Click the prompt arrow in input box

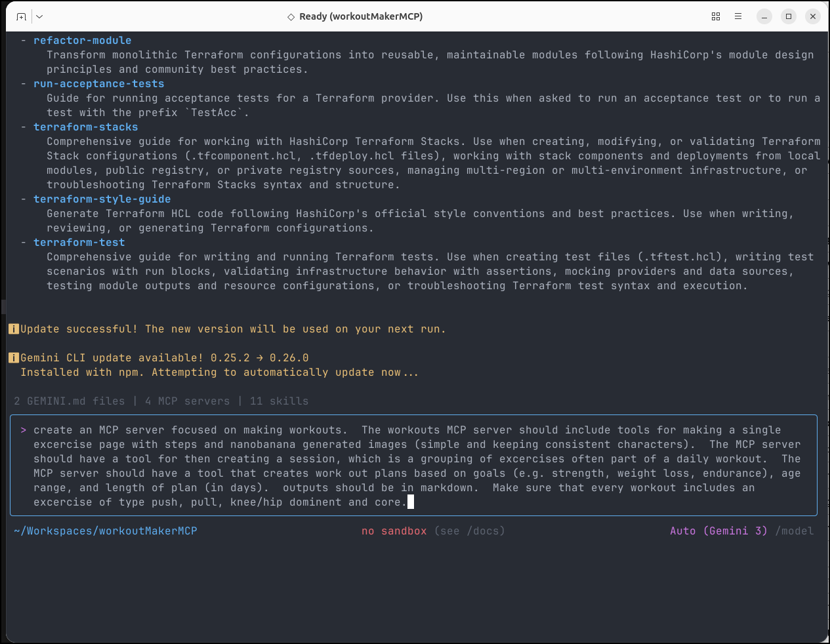(24, 430)
